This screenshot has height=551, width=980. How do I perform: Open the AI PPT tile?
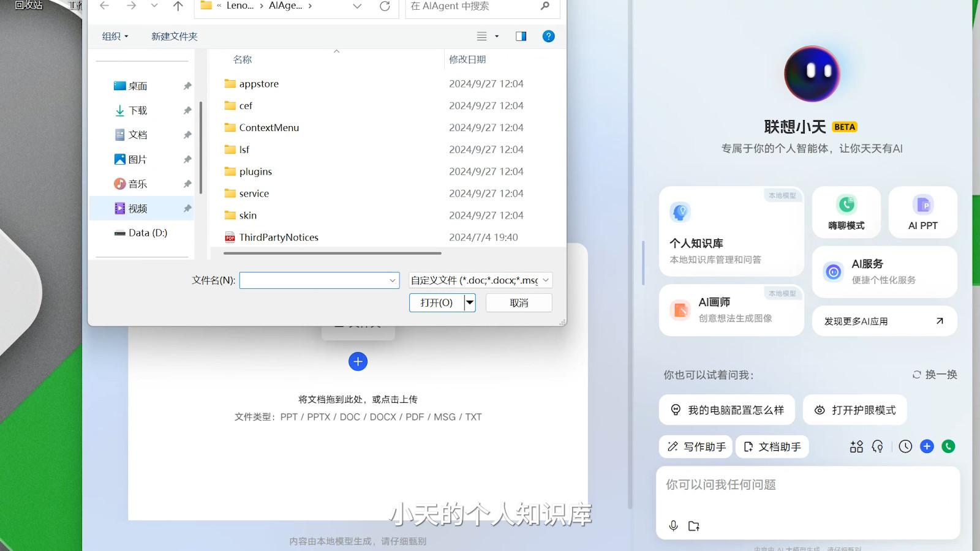(x=922, y=212)
